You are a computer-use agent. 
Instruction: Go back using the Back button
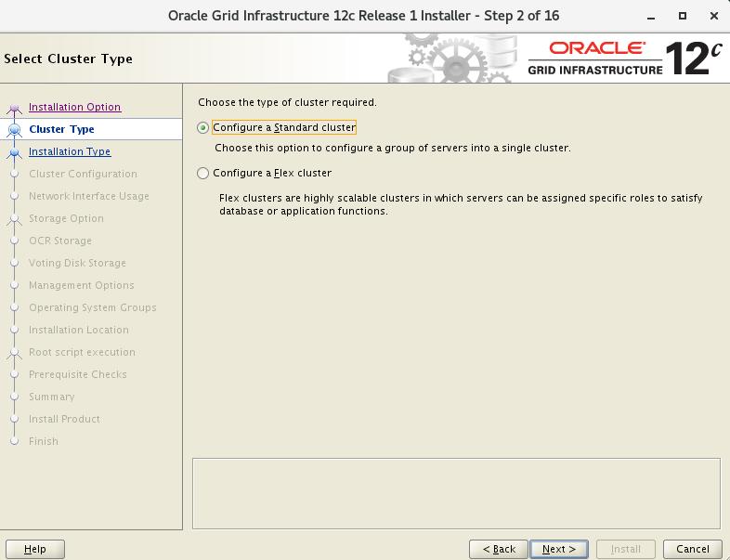(499, 549)
